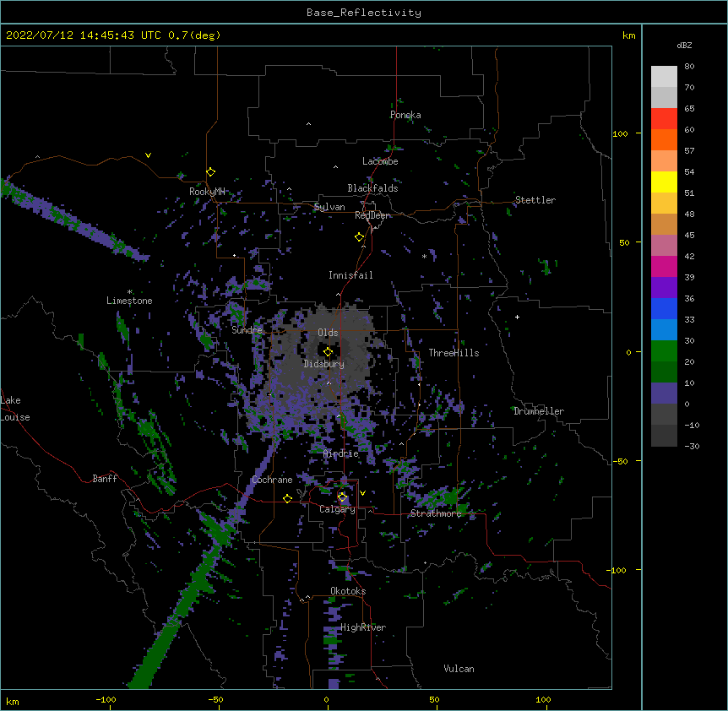Click the Base_Reflectivity title
This screenshot has height=711, width=728.
tap(364, 13)
